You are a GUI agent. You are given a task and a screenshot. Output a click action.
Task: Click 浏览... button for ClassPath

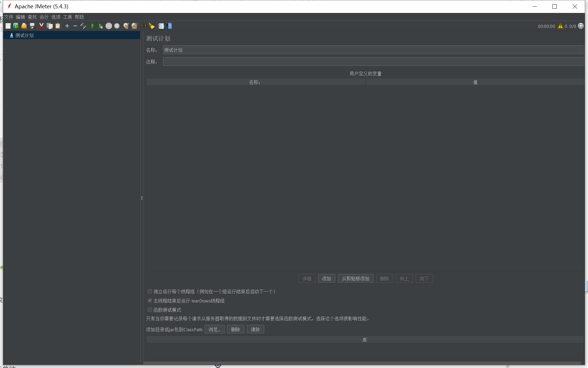click(x=214, y=329)
